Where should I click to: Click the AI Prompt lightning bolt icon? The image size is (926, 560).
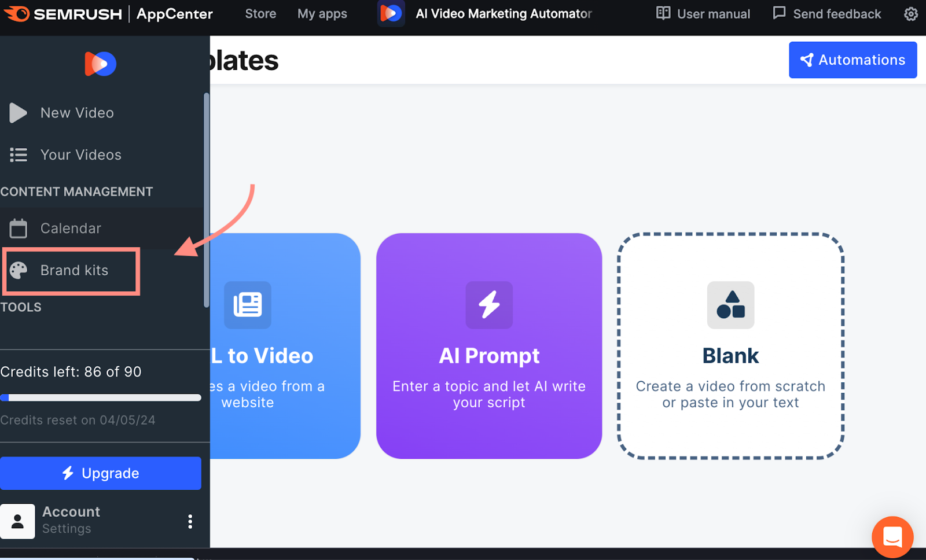pyautogui.click(x=489, y=305)
